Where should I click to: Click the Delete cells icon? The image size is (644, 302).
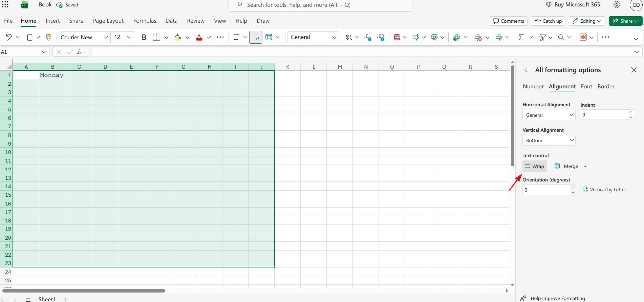478,37
